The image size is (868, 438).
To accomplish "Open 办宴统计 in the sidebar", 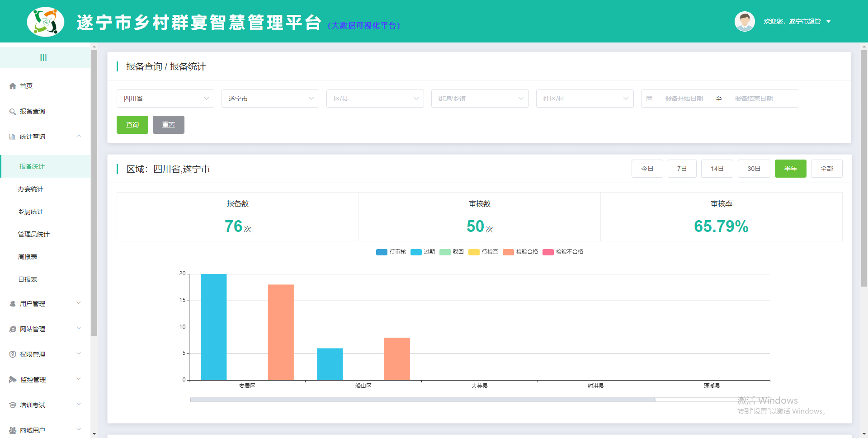I will [x=31, y=189].
